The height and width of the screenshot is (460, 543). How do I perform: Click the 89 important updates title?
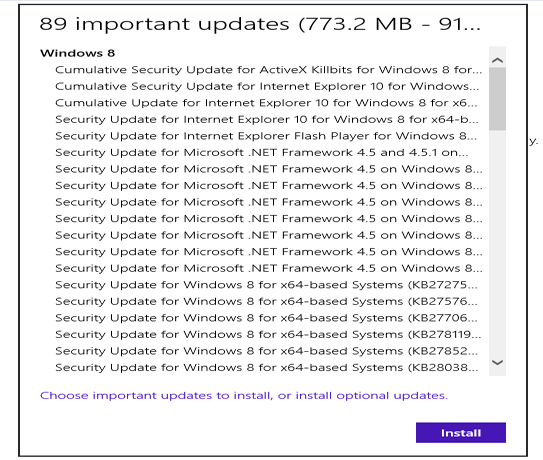(x=260, y=24)
